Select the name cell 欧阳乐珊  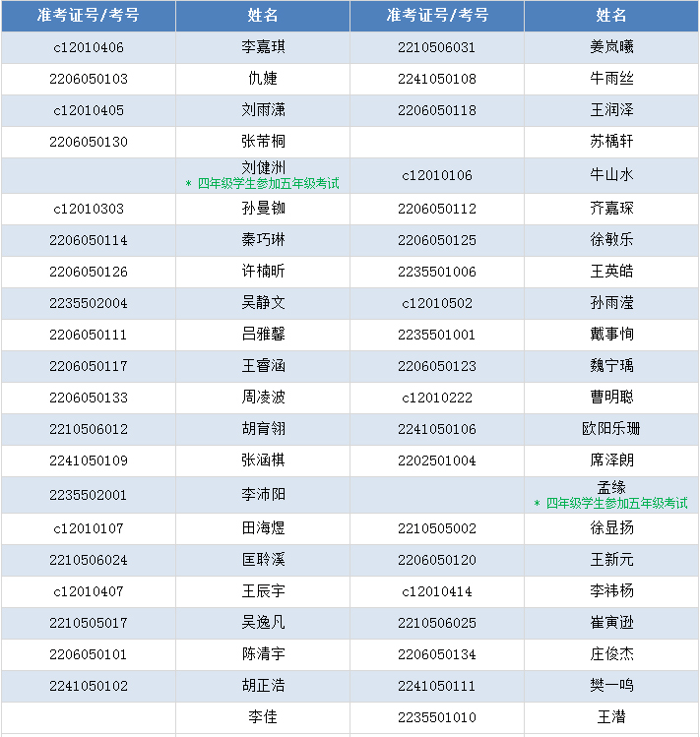pos(611,429)
